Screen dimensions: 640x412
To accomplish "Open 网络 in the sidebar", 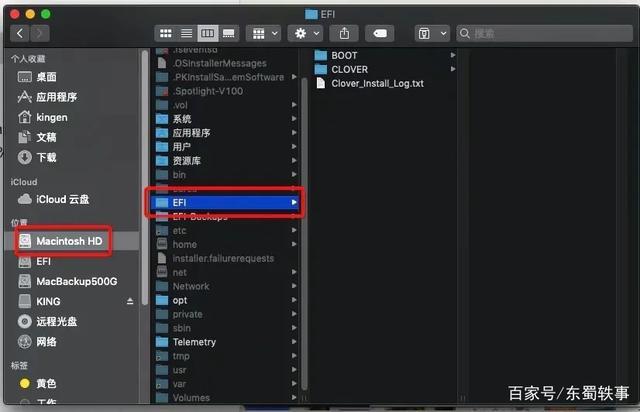I will (x=47, y=341).
